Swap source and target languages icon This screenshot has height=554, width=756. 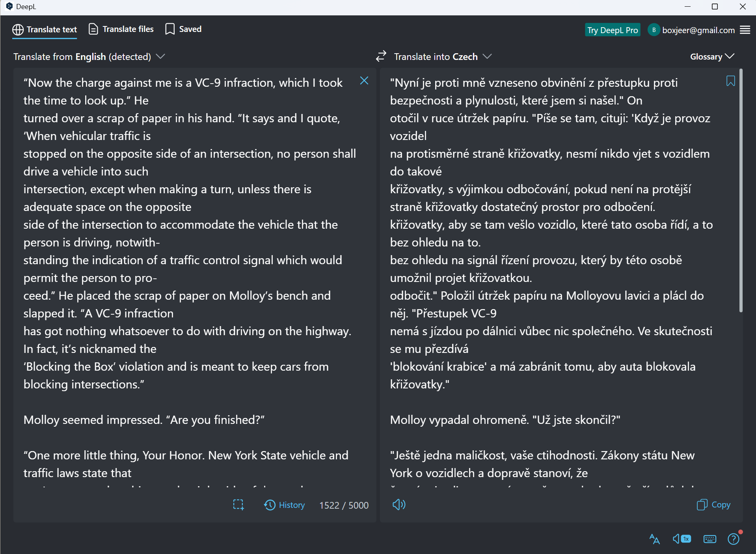click(x=381, y=56)
